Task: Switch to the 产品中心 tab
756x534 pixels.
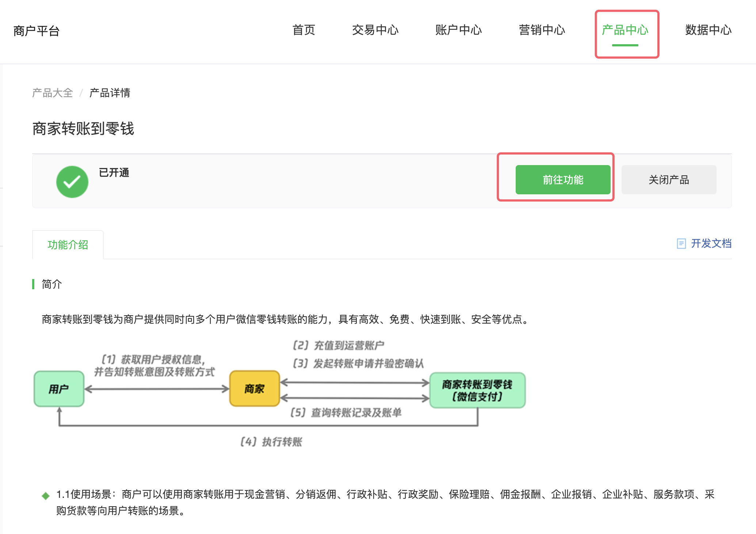Action: pos(625,30)
